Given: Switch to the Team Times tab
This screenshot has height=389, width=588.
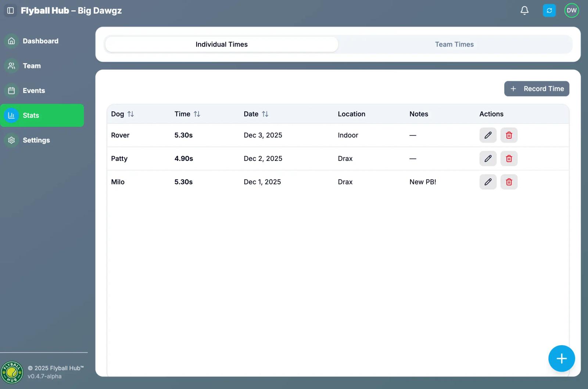Looking at the screenshot, I should tap(454, 44).
